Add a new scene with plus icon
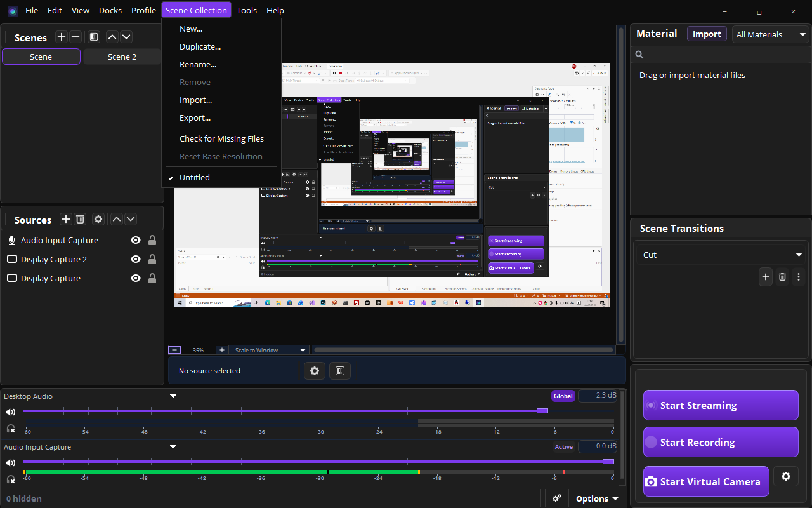This screenshot has height=508, width=812. click(x=62, y=37)
